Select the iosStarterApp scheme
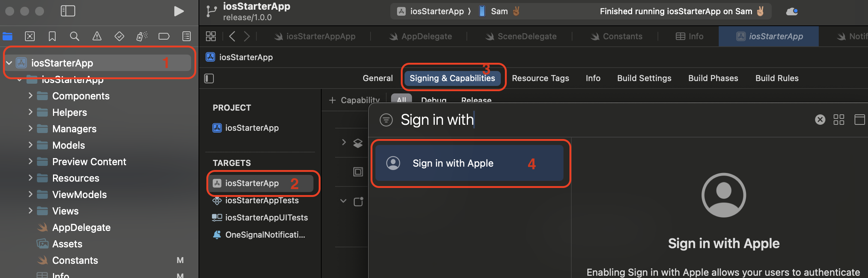The image size is (868, 278). click(x=431, y=11)
